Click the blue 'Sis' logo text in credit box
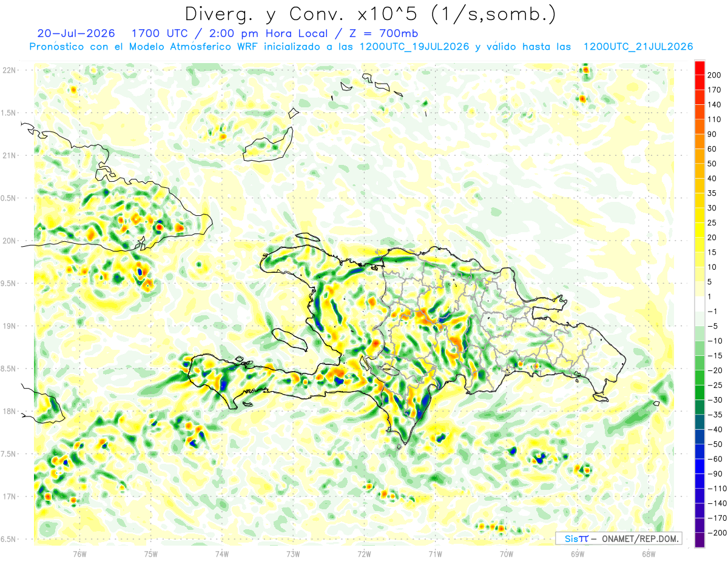Screen dimensions: 728x562 [x=573, y=538]
